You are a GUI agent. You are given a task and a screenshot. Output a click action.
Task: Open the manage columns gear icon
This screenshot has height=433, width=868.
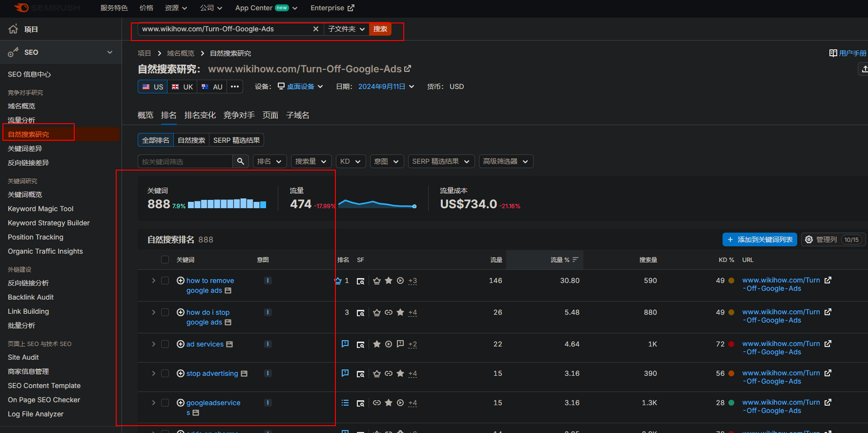pos(809,239)
